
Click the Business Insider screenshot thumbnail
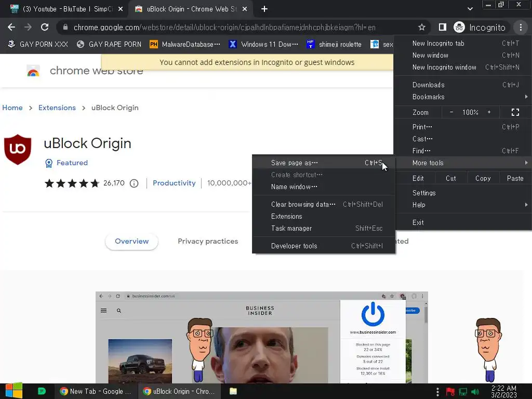(262, 337)
